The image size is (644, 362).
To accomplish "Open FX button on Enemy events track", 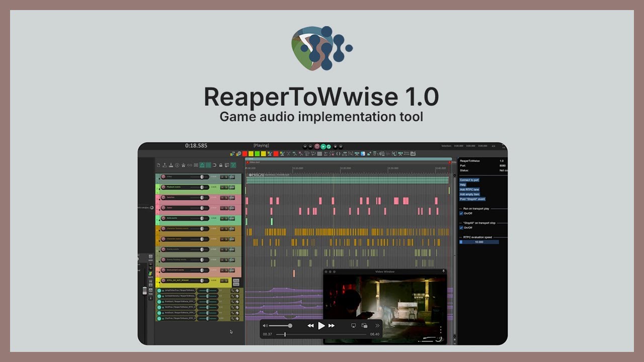I will pyautogui.click(x=232, y=249).
